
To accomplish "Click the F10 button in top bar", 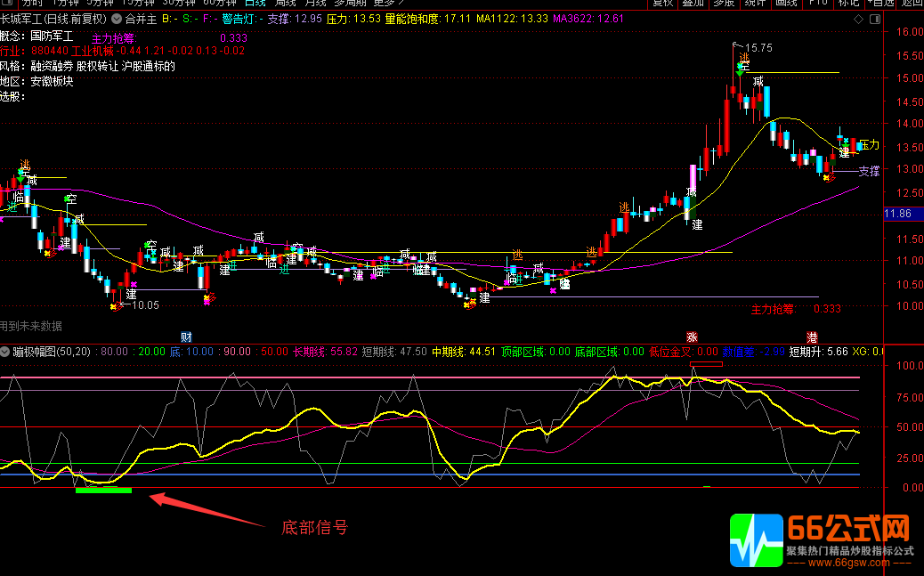I will pos(817,3).
